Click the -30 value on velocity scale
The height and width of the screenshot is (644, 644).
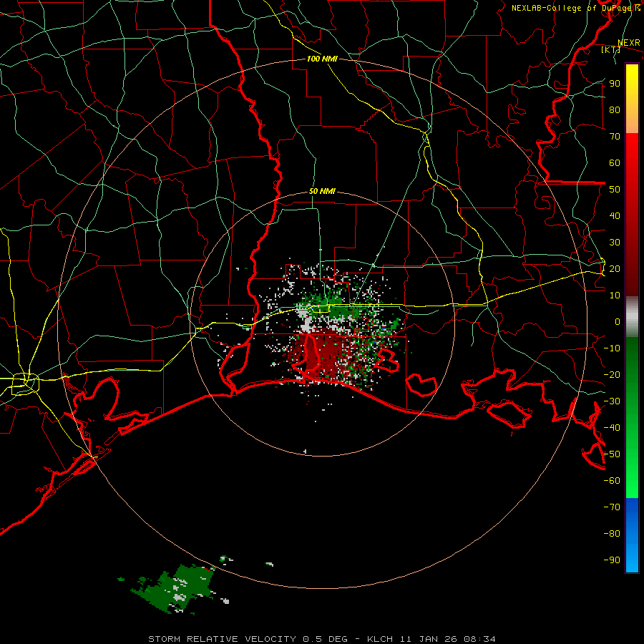tap(612, 401)
